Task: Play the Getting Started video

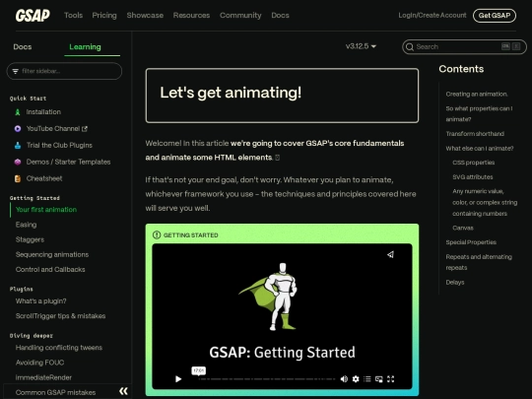Action: pos(178,379)
